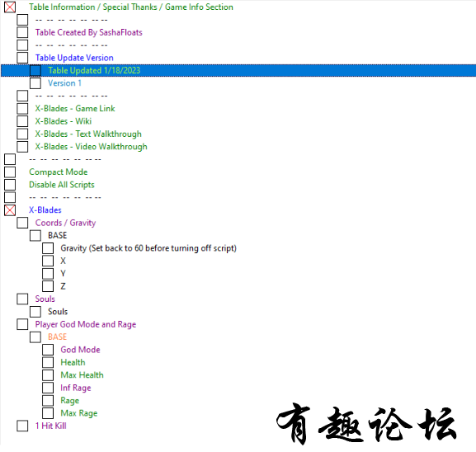The width and height of the screenshot is (476, 452).
Task: Select the Gravity (Set back to 60) entry text
Action: pyautogui.click(x=148, y=248)
